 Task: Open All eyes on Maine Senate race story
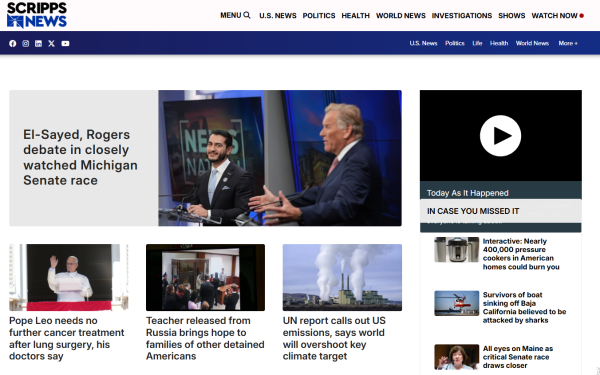[518, 357]
